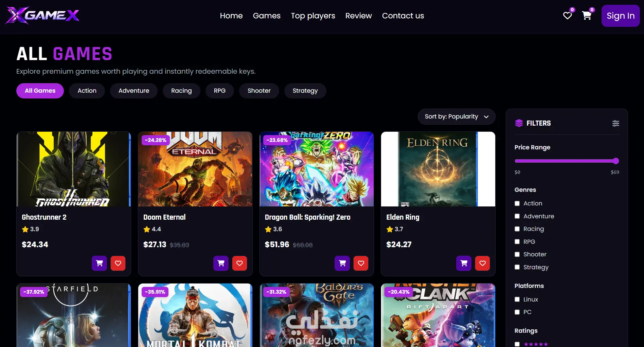Check the RPG genre filter

click(x=517, y=242)
